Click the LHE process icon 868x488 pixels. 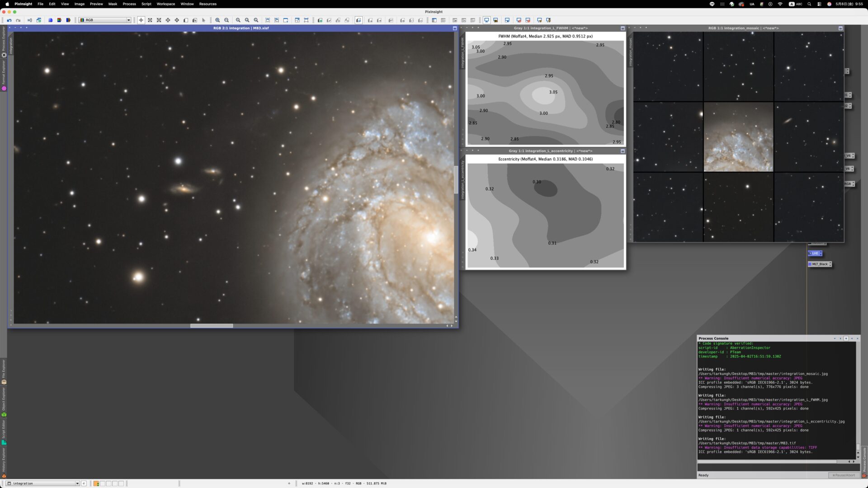click(815, 253)
